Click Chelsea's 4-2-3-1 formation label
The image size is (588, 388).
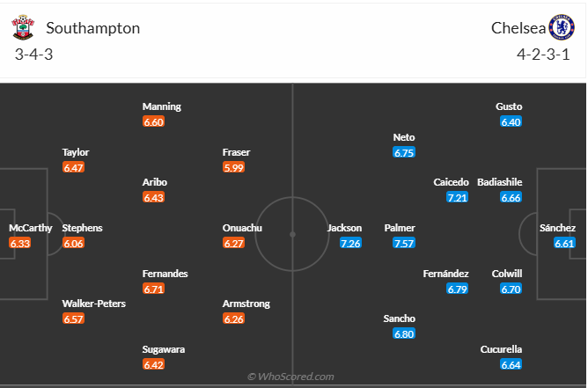tap(543, 54)
